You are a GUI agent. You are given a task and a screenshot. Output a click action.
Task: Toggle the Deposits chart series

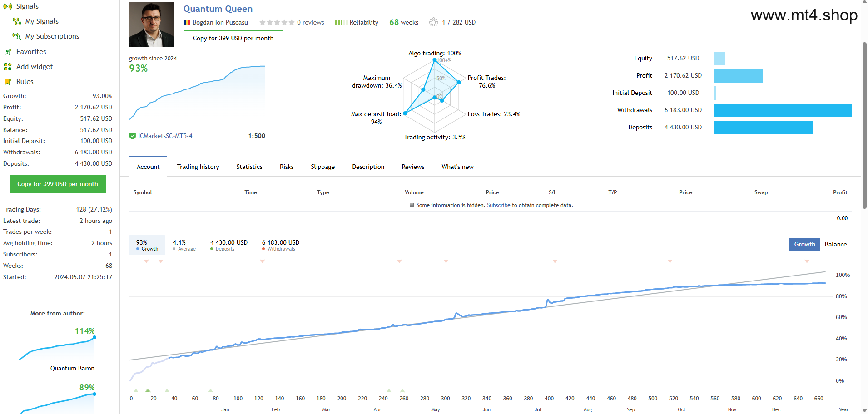(229, 245)
